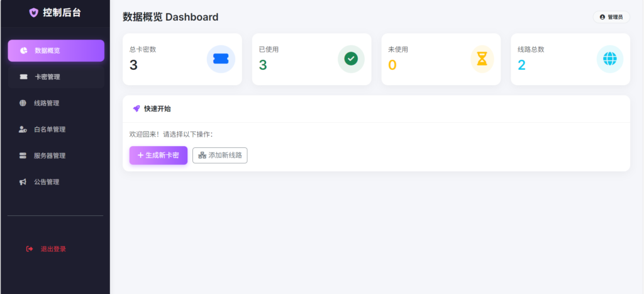
Task: Click the 控制后台 title text
Action: 62,13
